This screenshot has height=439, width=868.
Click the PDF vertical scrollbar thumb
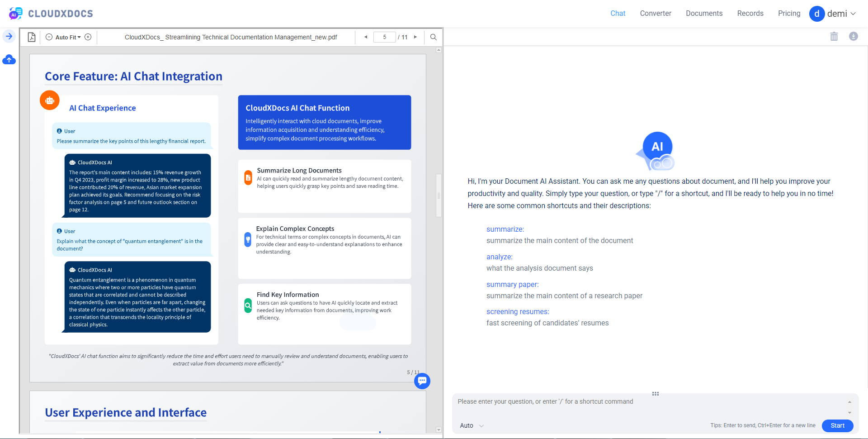439,196
